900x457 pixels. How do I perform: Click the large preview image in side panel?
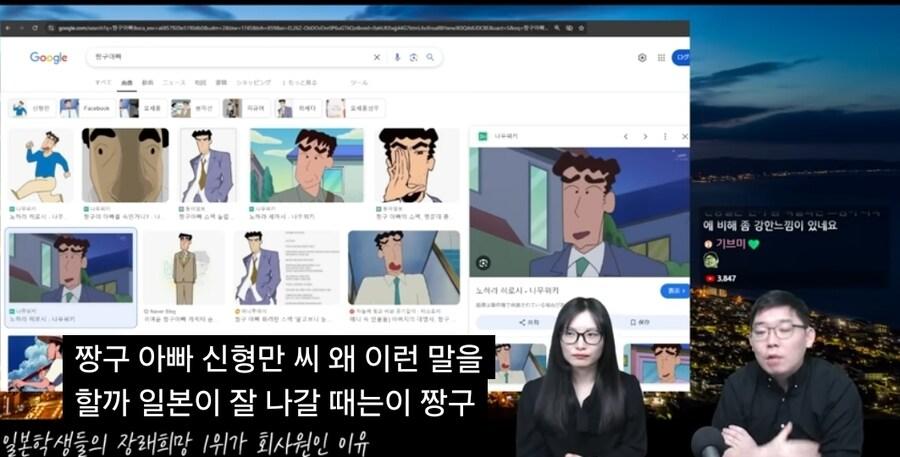pyautogui.click(x=580, y=212)
